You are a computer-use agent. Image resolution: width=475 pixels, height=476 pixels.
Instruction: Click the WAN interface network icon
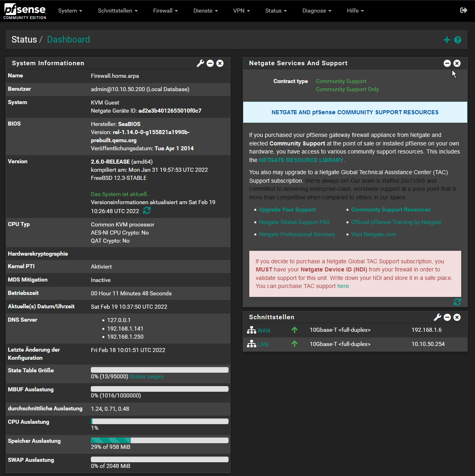(x=251, y=330)
